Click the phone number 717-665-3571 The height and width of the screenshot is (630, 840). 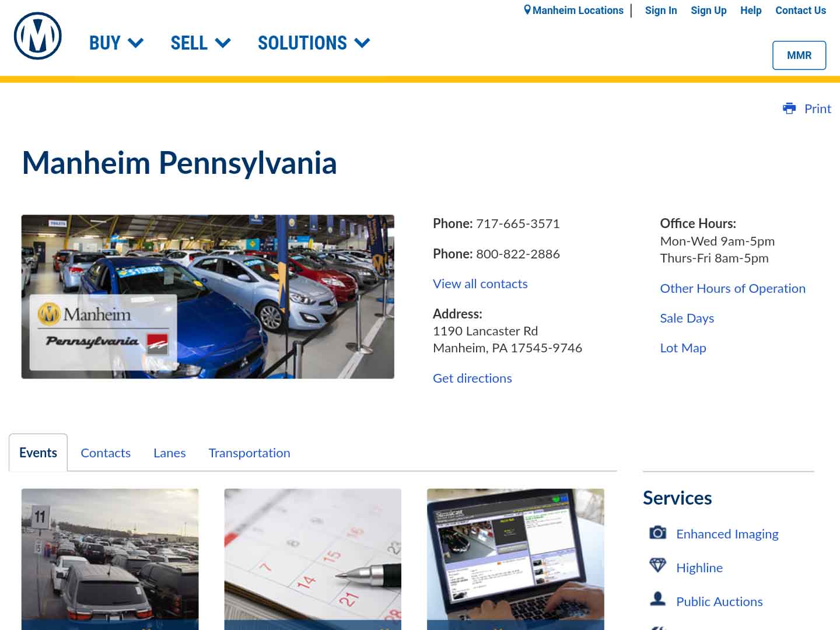518,223
